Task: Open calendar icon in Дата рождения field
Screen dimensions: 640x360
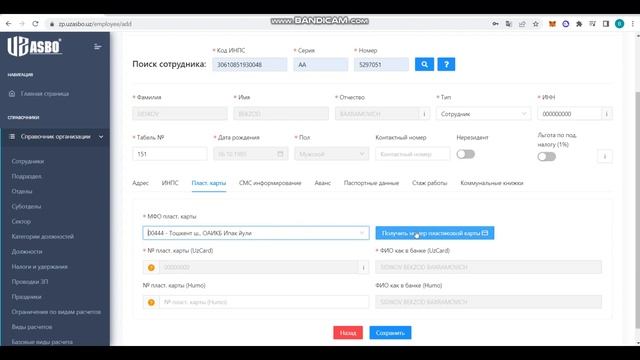Action: [x=280, y=154]
